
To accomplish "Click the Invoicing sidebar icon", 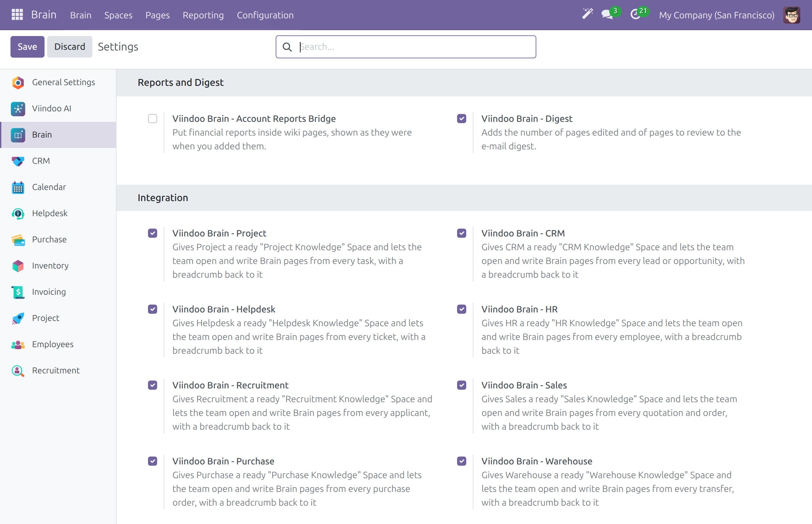I will coord(18,292).
